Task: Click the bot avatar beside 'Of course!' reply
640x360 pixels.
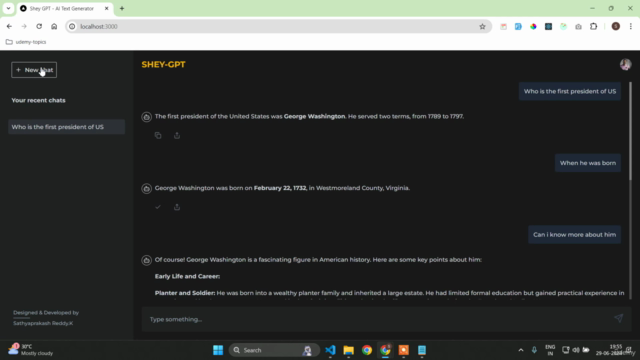Action: [147, 260]
